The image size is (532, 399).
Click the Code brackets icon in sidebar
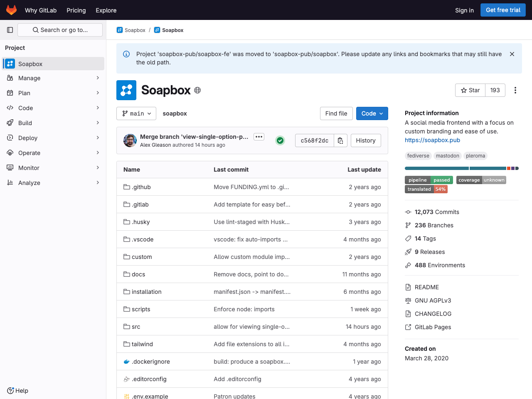pyautogui.click(x=10, y=108)
